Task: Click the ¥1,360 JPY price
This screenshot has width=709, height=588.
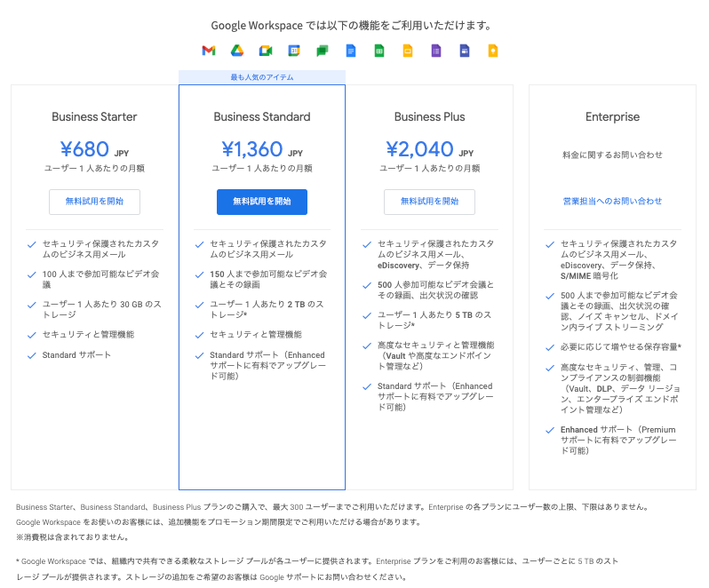Action: (x=262, y=149)
